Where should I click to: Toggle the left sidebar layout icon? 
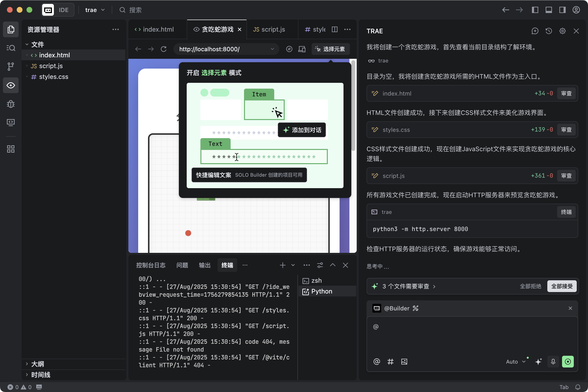click(x=535, y=10)
